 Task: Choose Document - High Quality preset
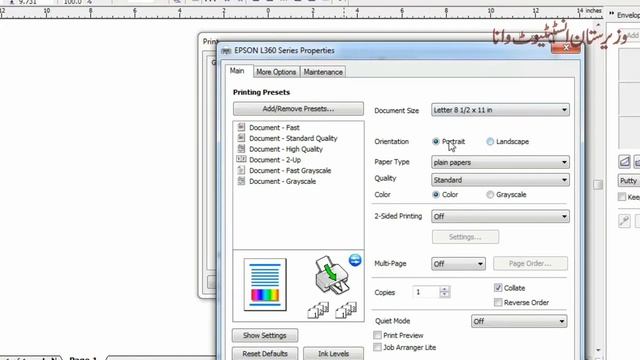[286, 149]
